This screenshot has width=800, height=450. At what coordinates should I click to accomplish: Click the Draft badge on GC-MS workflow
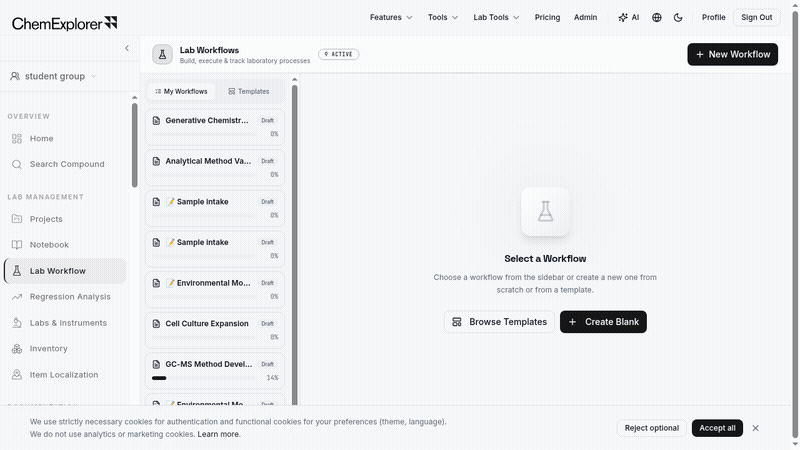click(x=267, y=364)
